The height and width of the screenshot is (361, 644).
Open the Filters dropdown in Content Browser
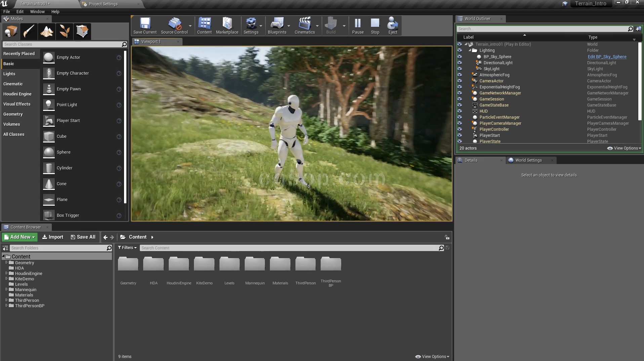click(x=127, y=248)
